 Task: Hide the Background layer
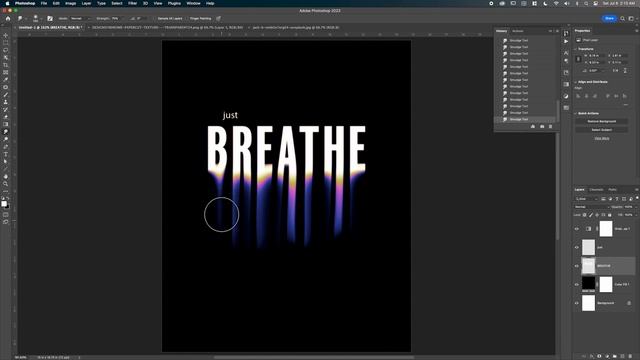point(577,303)
